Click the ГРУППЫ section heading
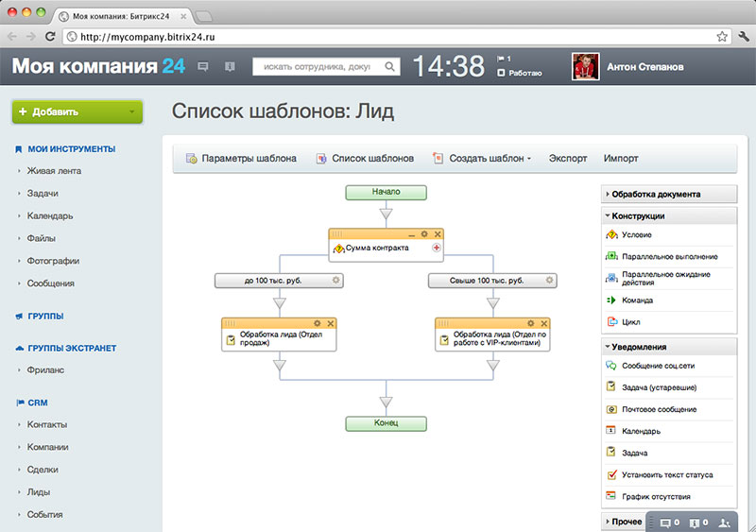 (x=45, y=317)
